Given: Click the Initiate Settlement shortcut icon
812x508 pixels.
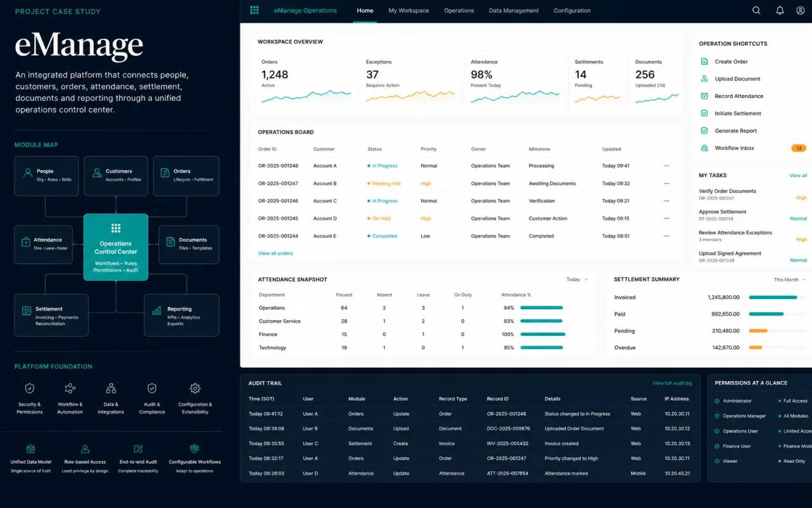Looking at the screenshot, I should click(704, 113).
